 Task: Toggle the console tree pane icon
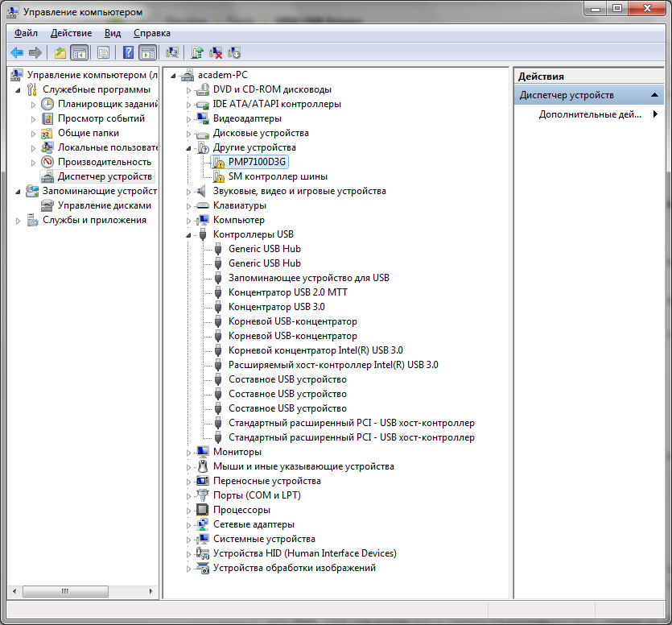pos(80,53)
